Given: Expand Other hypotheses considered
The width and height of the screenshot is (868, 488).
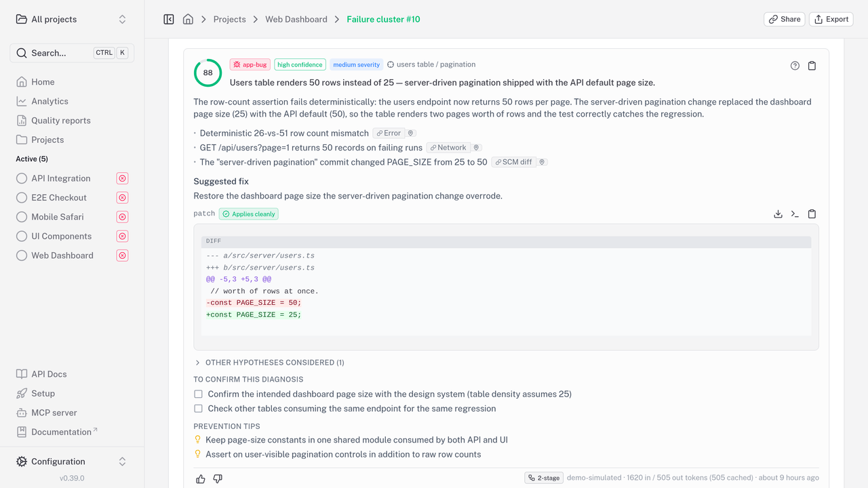Looking at the screenshot, I should tap(269, 363).
